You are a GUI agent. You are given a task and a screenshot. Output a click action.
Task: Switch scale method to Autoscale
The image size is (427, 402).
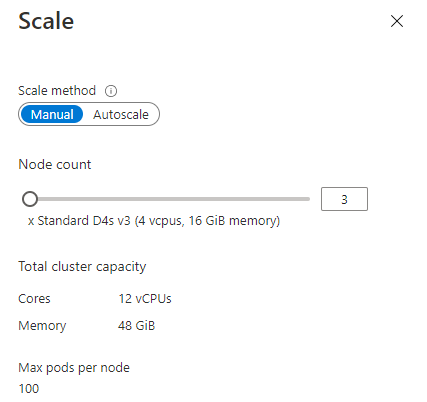[x=121, y=114]
